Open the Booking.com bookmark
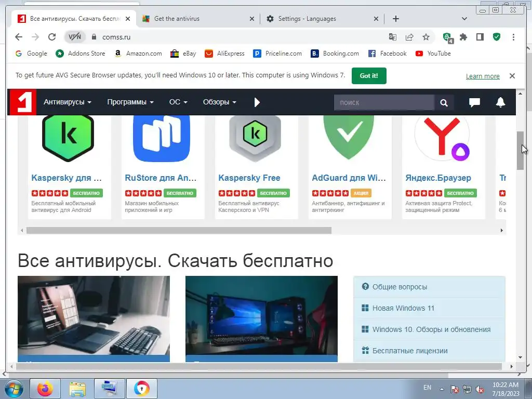Image resolution: width=532 pixels, height=399 pixels. [335, 54]
